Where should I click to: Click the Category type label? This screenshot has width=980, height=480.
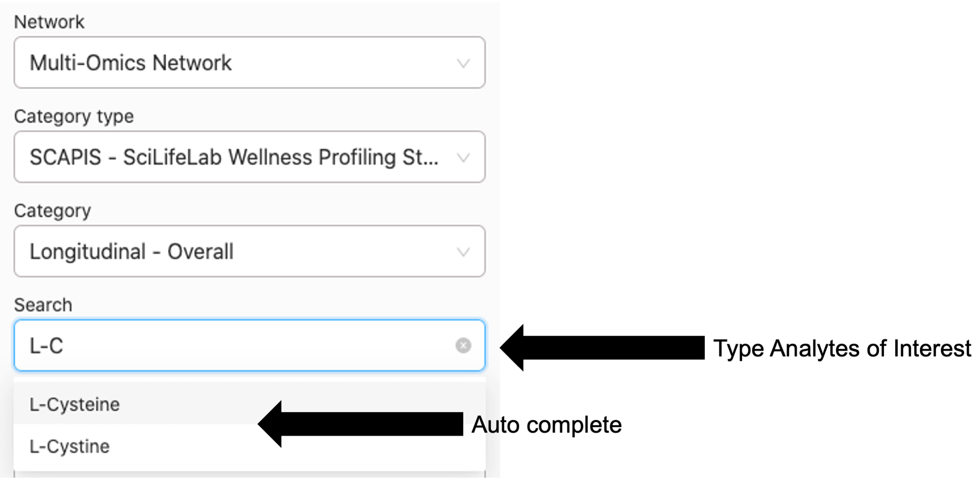74,116
